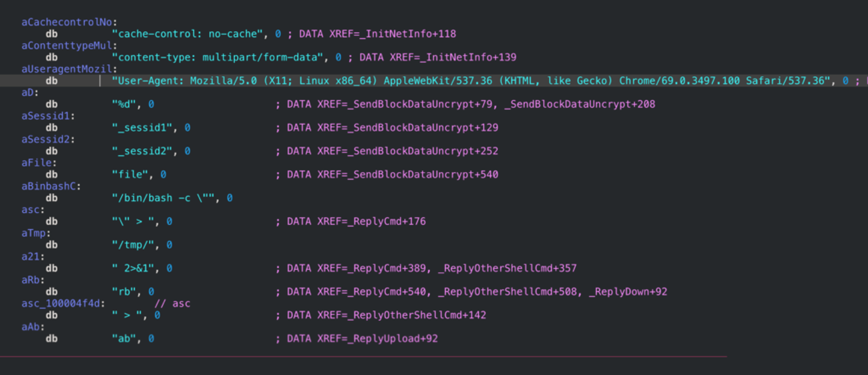Screen dimensions: 868x375
Task: Click the "%d" format string
Action: point(124,104)
